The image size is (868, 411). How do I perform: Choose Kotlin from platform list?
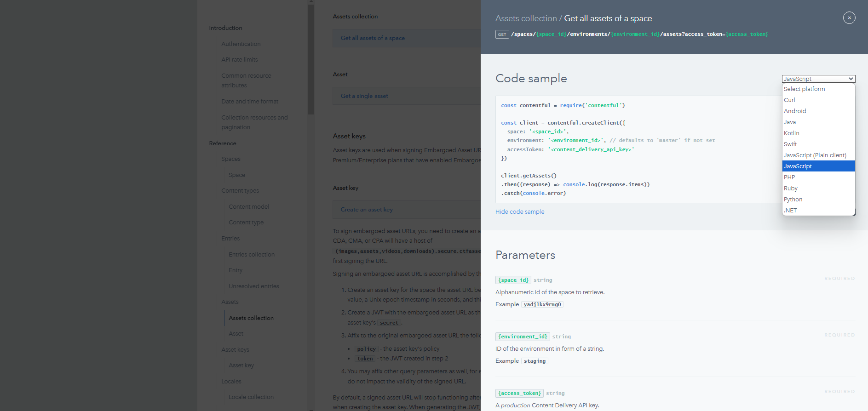(818, 133)
